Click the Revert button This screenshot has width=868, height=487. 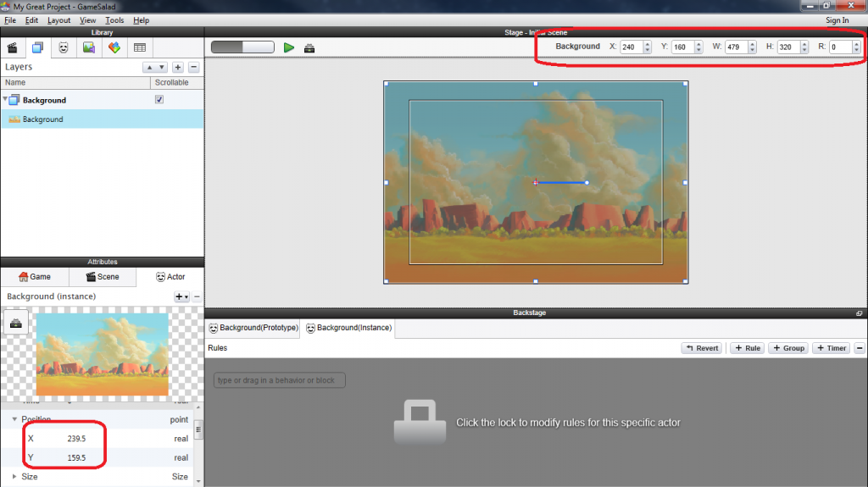click(x=702, y=348)
